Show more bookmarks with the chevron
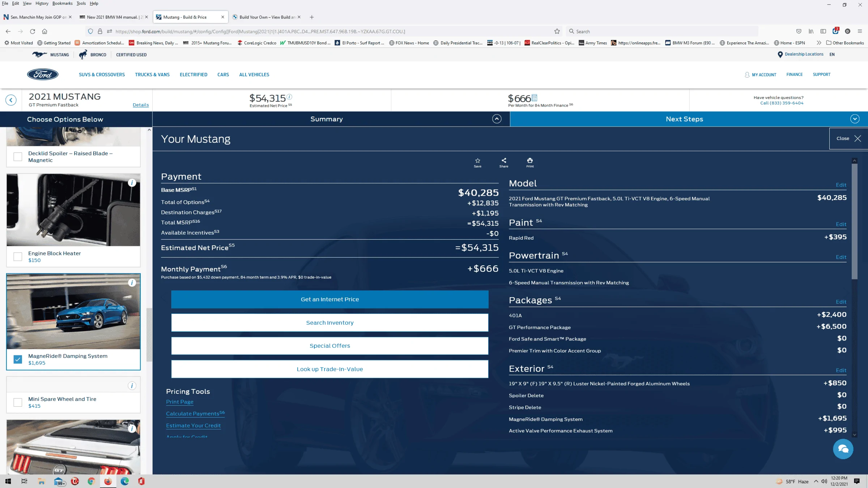The image size is (868, 488). point(819,43)
